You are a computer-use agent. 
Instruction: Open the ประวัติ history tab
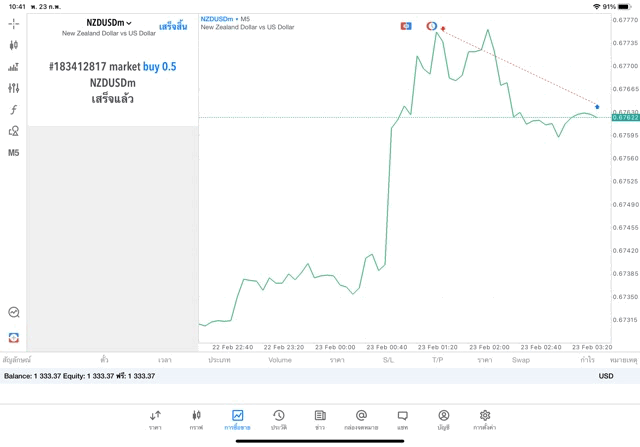click(279, 420)
